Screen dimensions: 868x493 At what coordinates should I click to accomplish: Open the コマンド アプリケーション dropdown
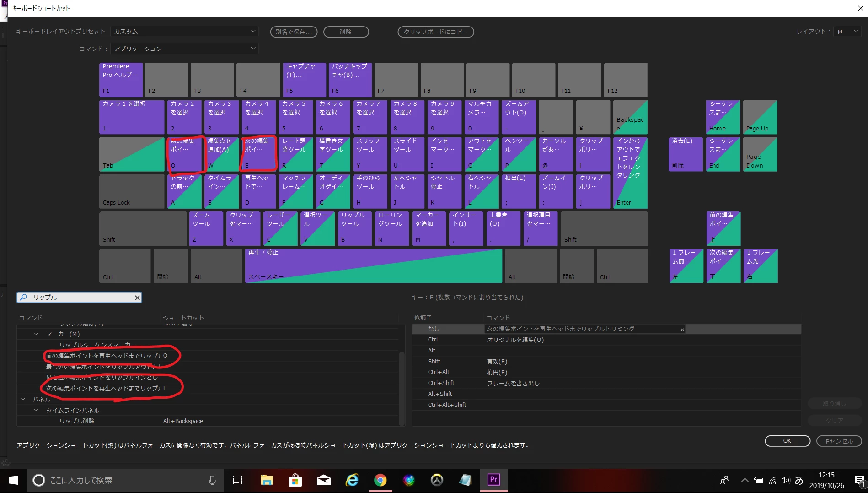point(184,49)
